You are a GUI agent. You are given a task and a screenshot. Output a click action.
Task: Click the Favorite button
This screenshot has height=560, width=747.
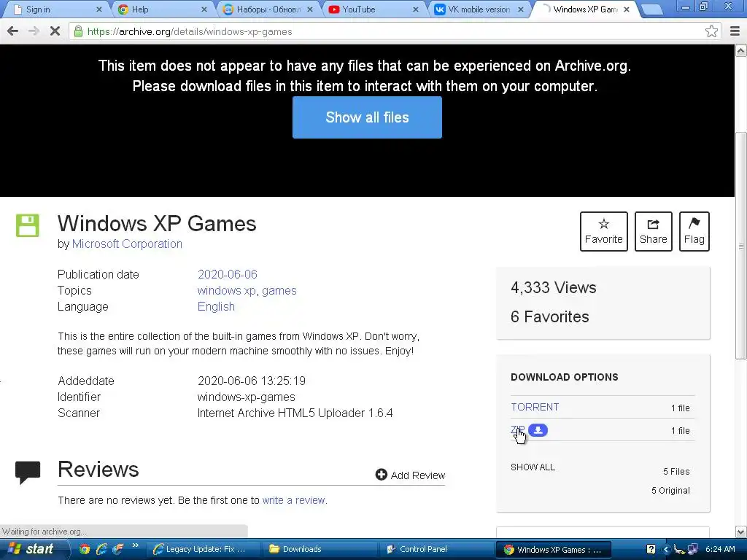[603, 231]
